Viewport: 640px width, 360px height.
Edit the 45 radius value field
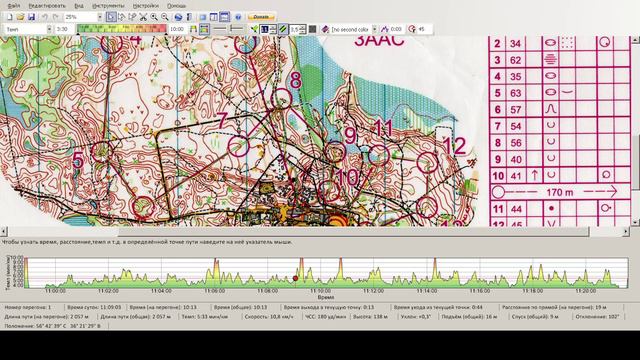(x=424, y=29)
